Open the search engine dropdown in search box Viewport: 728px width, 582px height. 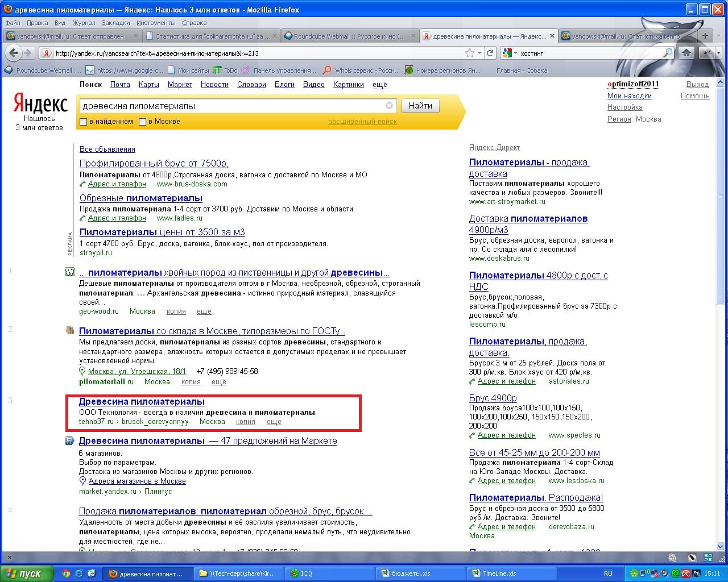coord(510,53)
